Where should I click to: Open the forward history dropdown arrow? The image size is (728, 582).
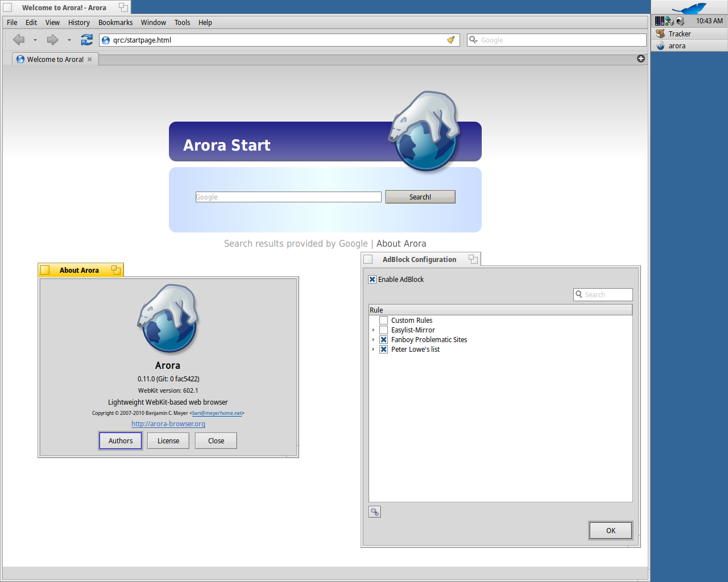(x=69, y=40)
